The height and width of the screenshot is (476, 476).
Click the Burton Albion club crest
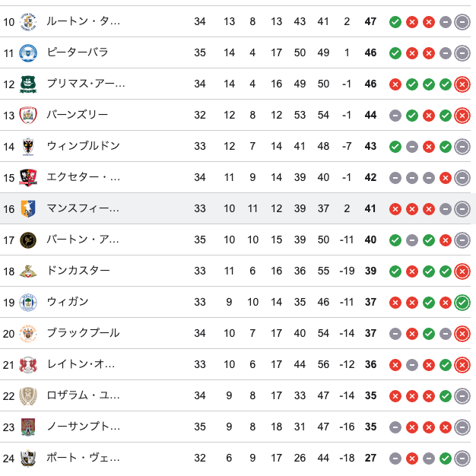coord(28,240)
